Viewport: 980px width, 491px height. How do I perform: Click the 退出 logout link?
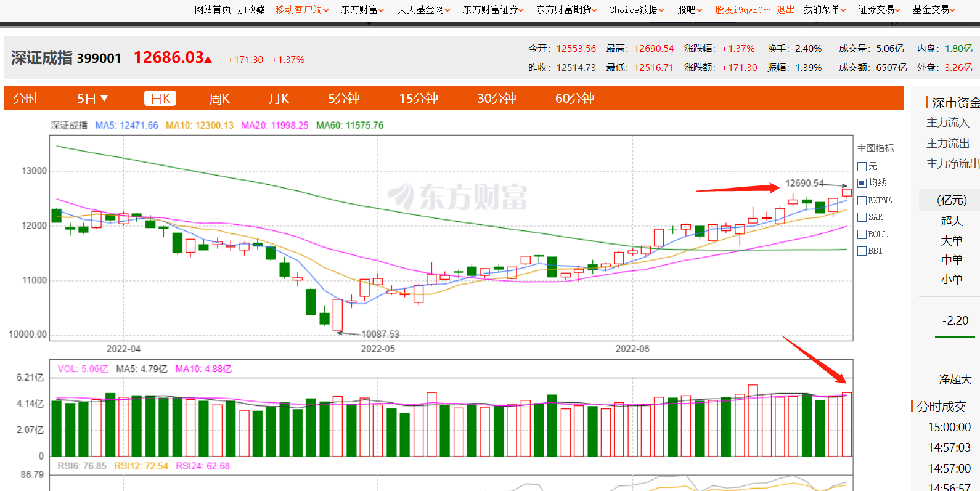pyautogui.click(x=785, y=9)
